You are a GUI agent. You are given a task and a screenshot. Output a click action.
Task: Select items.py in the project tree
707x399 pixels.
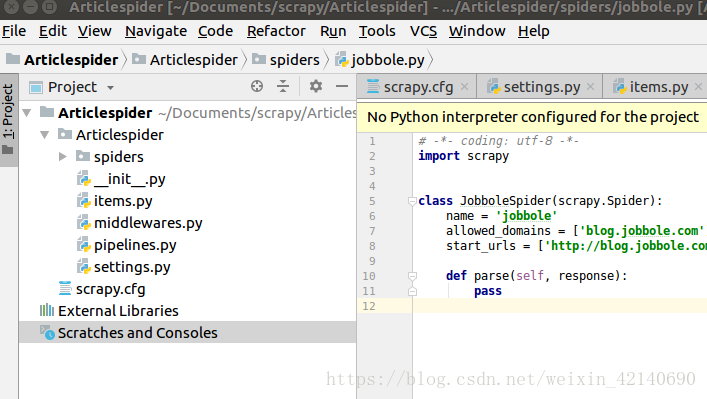pyautogui.click(x=187, y=201)
